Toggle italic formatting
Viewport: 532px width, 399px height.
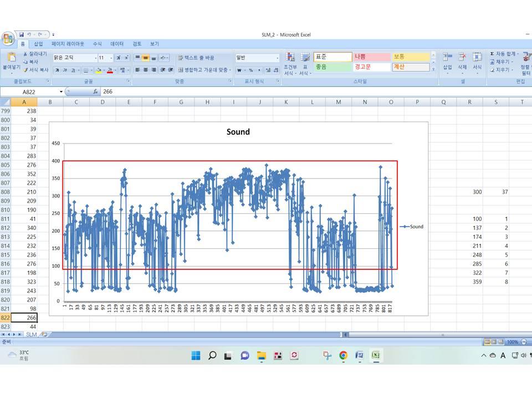pyautogui.click(x=65, y=70)
